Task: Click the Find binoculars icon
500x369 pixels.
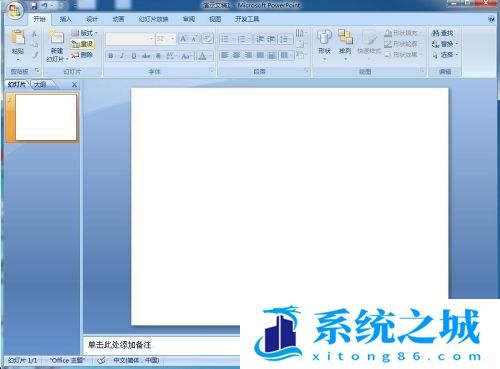Action: (435, 33)
